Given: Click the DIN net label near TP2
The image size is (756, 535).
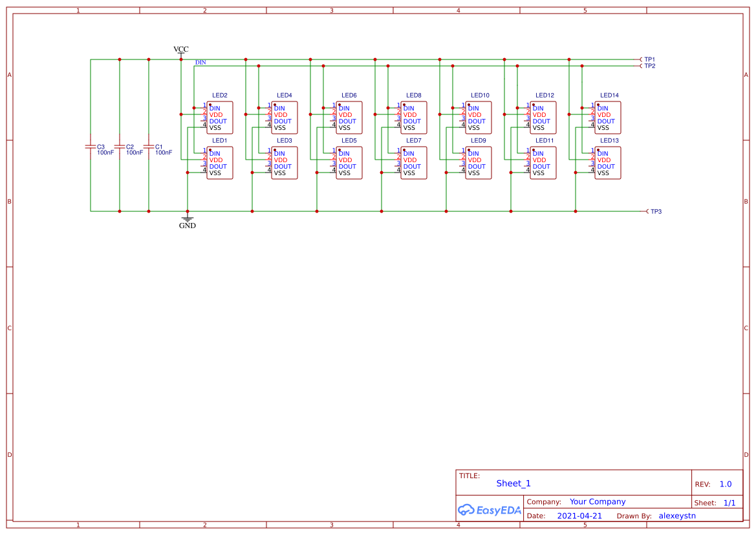Looking at the screenshot, I should pos(200,62).
